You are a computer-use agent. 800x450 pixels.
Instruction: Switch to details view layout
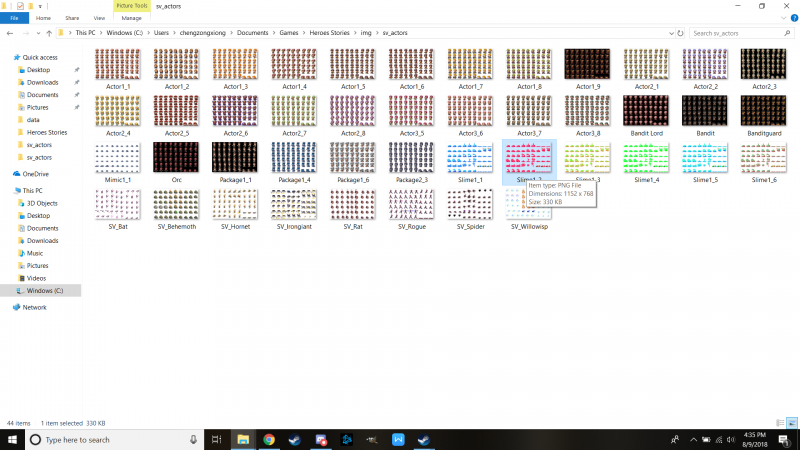[x=780, y=423]
